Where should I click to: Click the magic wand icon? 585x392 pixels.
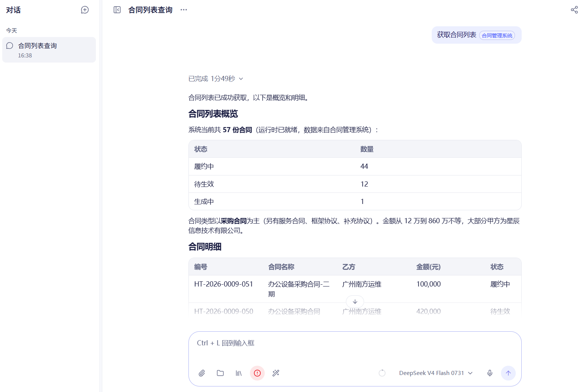click(x=276, y=373)
